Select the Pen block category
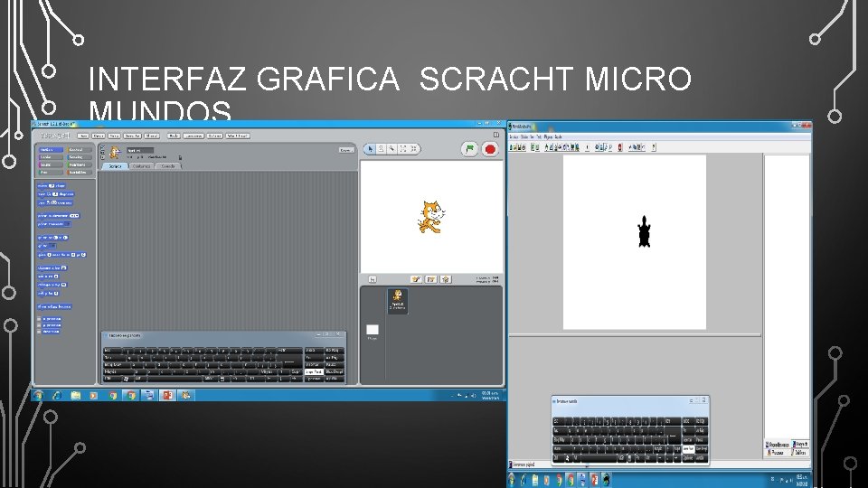This screenshot has height=488, width=868. coord(51,172)
